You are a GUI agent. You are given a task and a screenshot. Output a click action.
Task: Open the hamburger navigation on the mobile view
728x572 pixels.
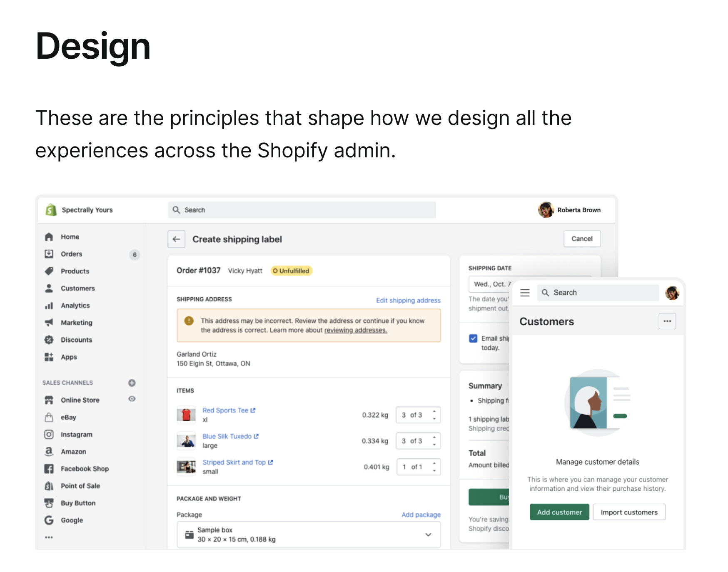click(525, 293)
